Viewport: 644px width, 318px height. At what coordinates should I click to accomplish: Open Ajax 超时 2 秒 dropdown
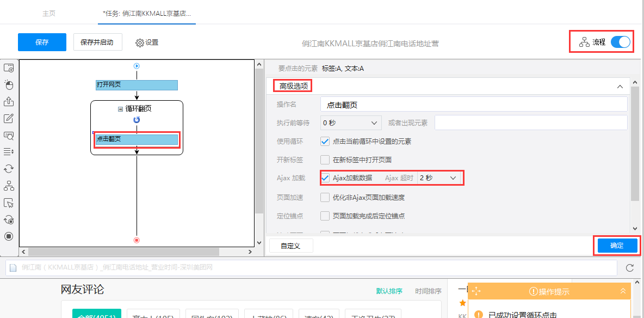coord(438,178)
